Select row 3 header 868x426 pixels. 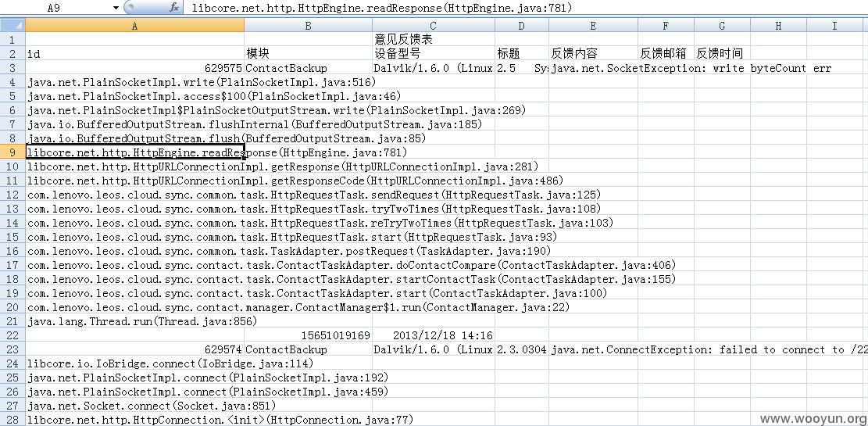[x=13, y=68]
